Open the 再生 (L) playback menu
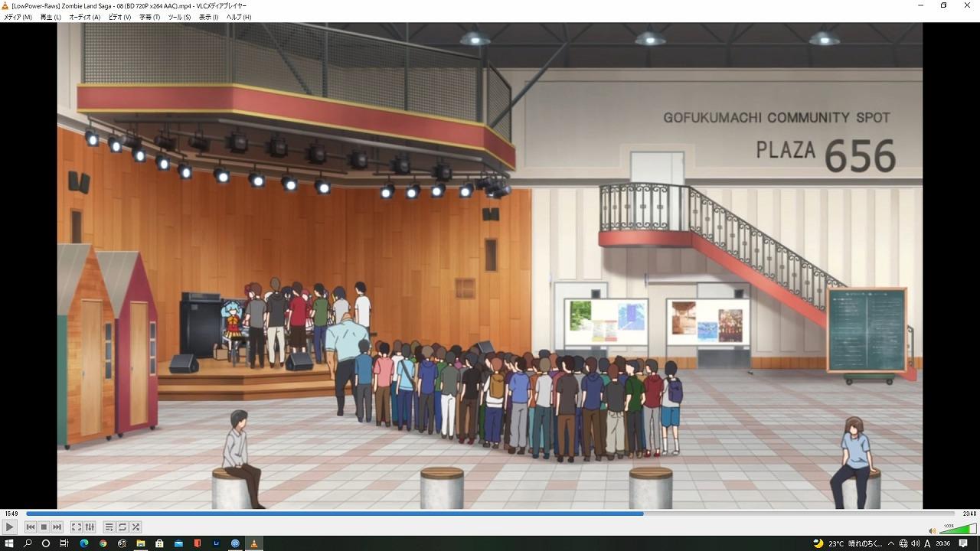980x551 pixels. pos(51,17)
